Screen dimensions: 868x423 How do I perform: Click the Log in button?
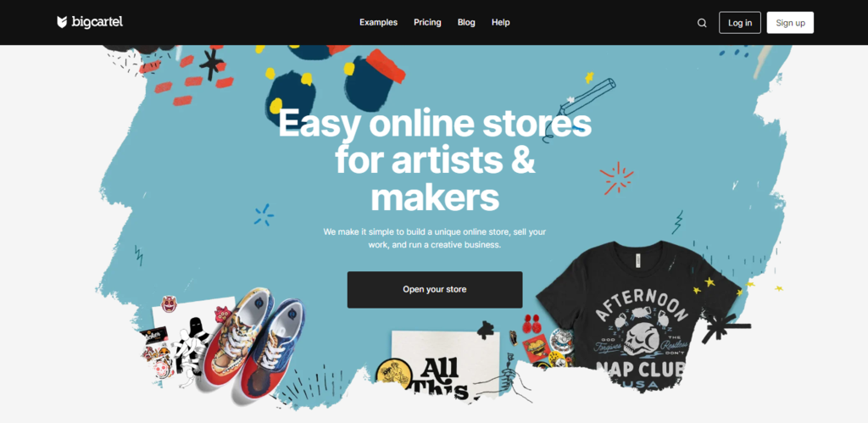(739, 23)
